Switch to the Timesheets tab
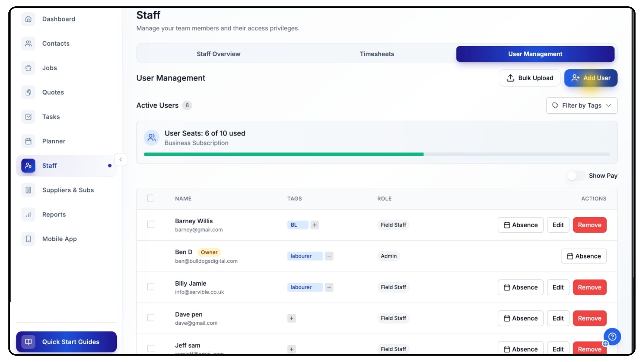Screen dimensions: 644x362 coord(377,54)
